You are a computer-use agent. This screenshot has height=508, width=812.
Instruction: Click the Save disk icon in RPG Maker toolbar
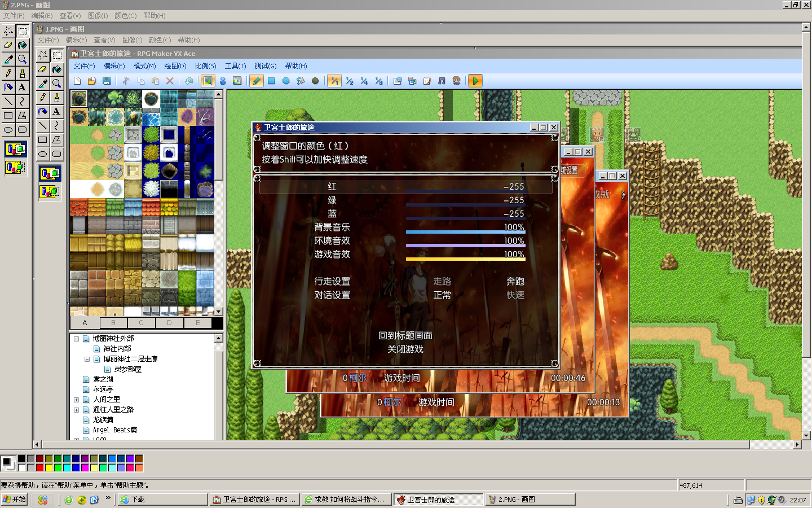[107, 81]
